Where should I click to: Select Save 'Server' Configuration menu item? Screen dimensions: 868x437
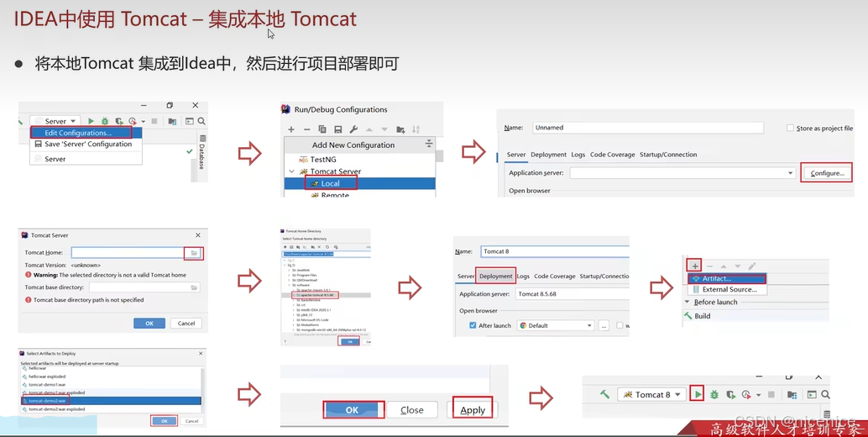pyautogui.click(x=86, y=144)
